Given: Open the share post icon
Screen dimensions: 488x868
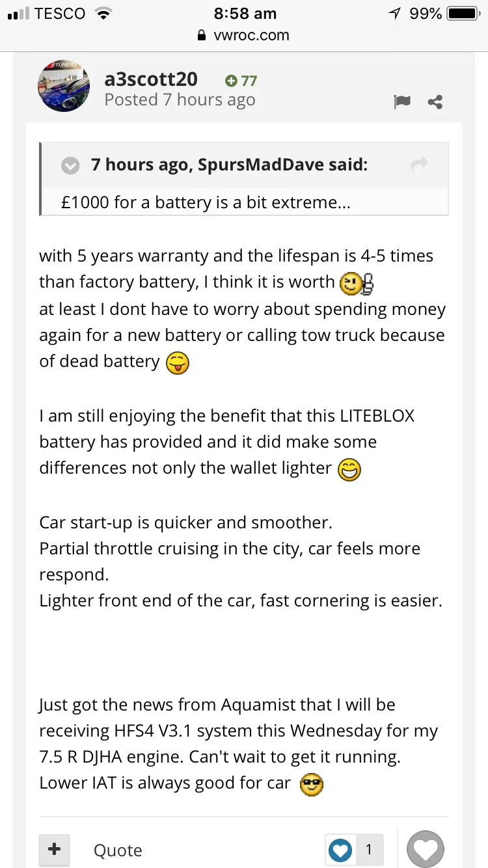Looking at the screenshot, I should tap(435, 102).
